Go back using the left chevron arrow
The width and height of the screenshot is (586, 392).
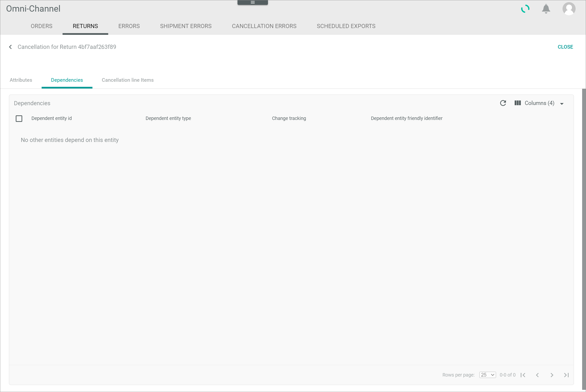coord(10,47)
